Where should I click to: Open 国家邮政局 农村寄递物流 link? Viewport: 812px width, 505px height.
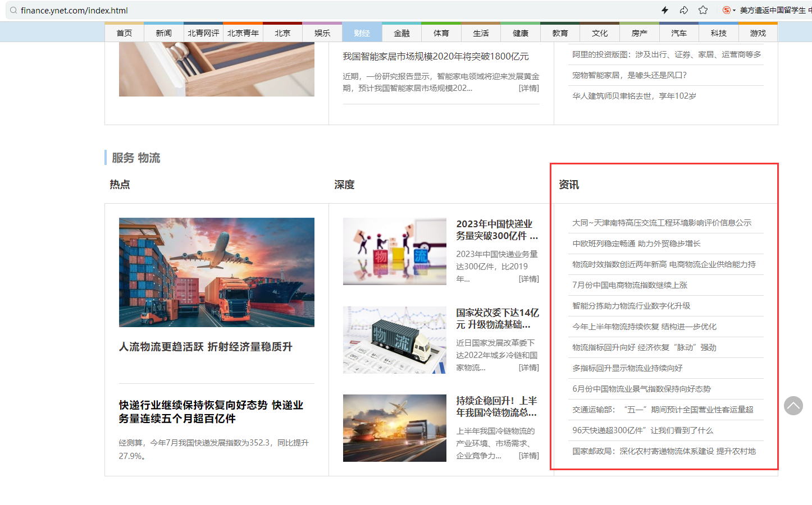(664, 451)
